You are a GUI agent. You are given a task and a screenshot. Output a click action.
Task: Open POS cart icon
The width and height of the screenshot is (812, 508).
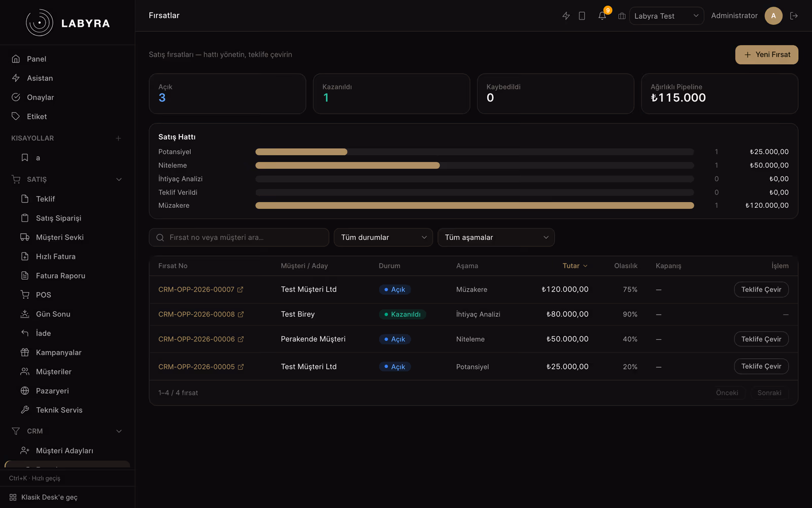coord(25,295)
